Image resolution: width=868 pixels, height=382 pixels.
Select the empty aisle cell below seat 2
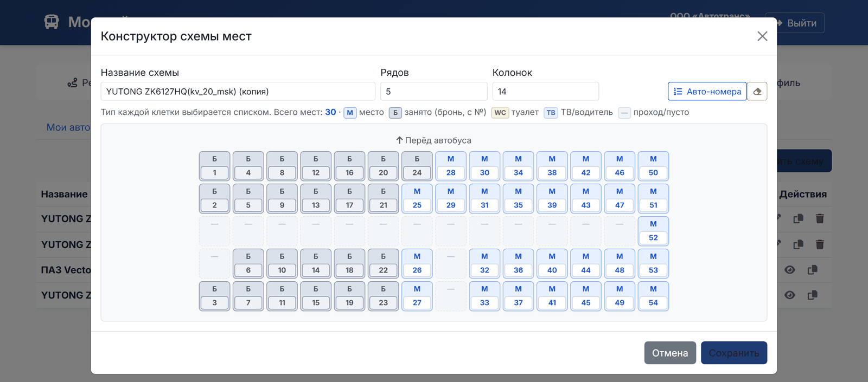click(214, 231)
